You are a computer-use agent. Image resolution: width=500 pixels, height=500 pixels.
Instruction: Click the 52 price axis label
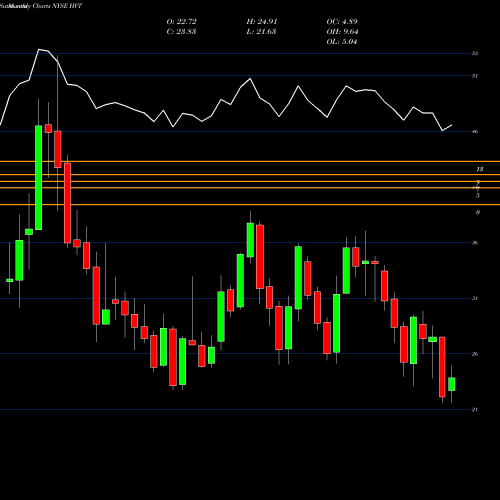pos(475,53)
